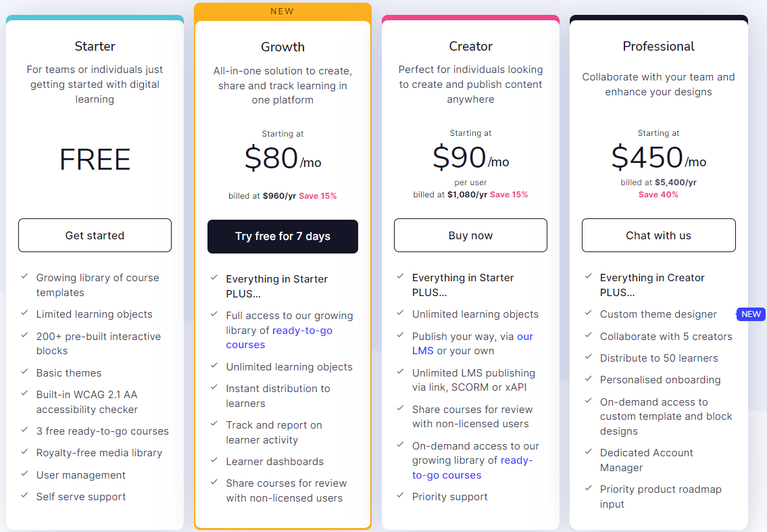The width and height of the screenshot is (767, 532).
Task: Click checkmark beside Personalised onboarding
Action: (588, 379)
